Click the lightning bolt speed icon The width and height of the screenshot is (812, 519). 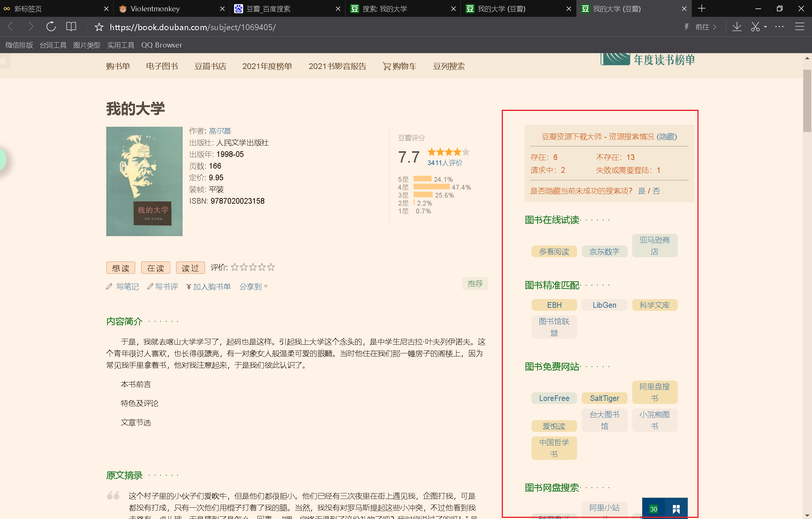(686, 27)
